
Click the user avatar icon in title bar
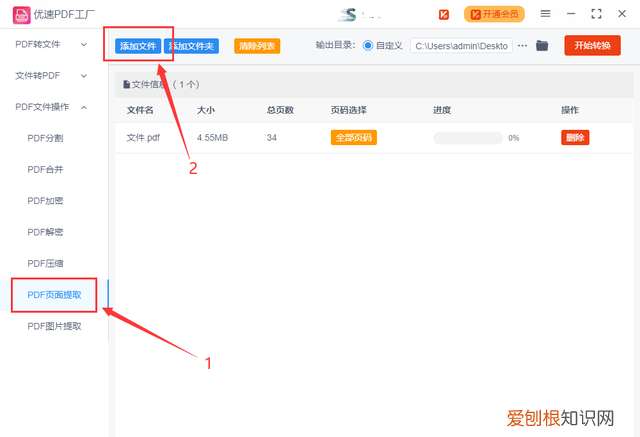point(348,15)
